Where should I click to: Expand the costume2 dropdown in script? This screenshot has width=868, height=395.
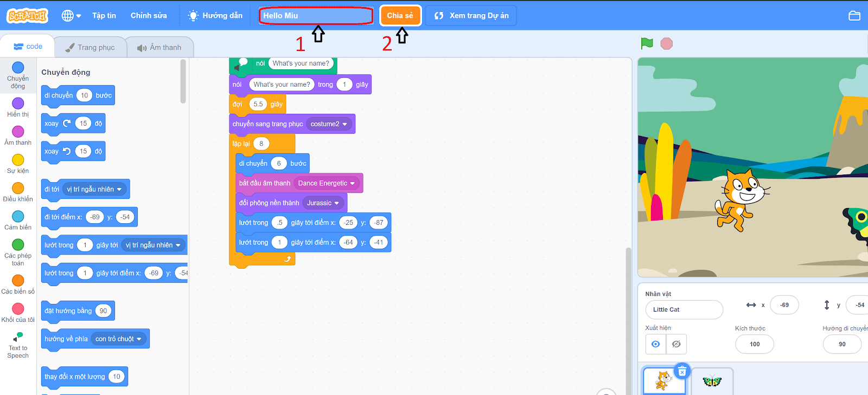pos(344,124)
